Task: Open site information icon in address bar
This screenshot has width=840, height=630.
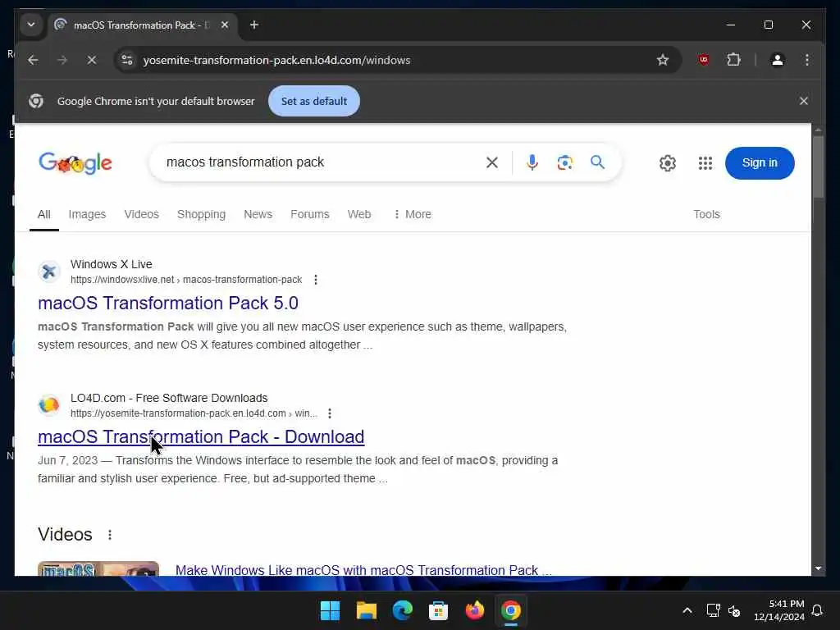Action: 127,60
